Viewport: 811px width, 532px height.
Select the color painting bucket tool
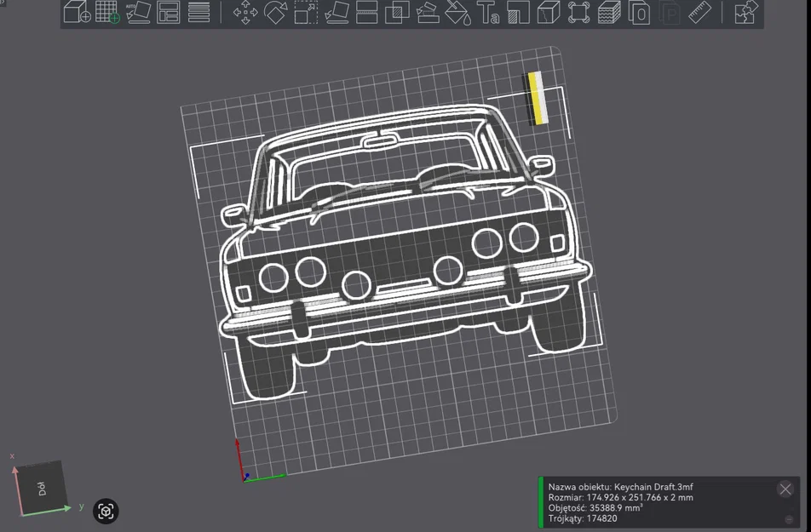coord(457,13)
